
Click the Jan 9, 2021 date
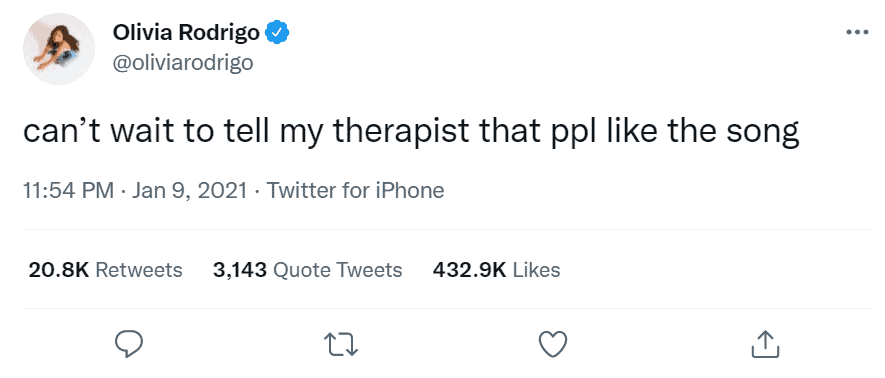(x=190, y=191)
